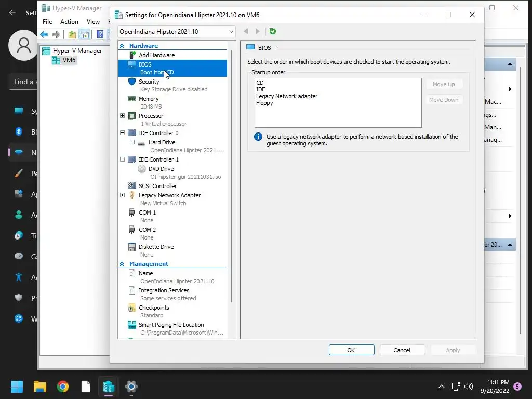Screen dimensions: 532x399
Task: Open the View menu in Hyper-V Manager
Action: point(93,22)
